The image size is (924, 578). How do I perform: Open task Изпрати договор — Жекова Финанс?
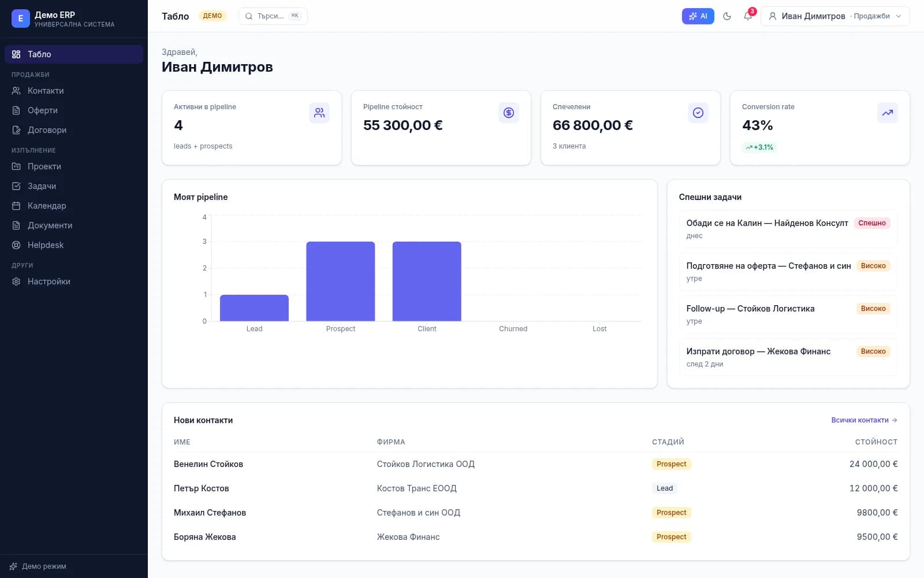pos(788,357)
